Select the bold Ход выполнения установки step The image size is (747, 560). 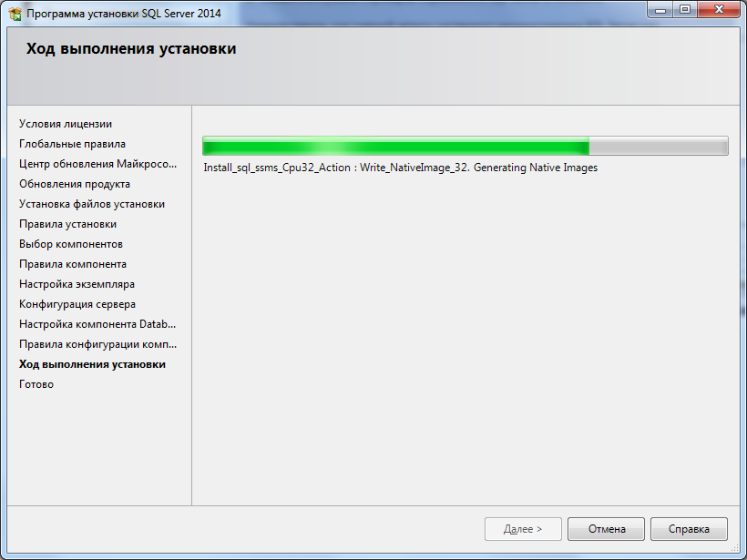click(x=92, y=364)
